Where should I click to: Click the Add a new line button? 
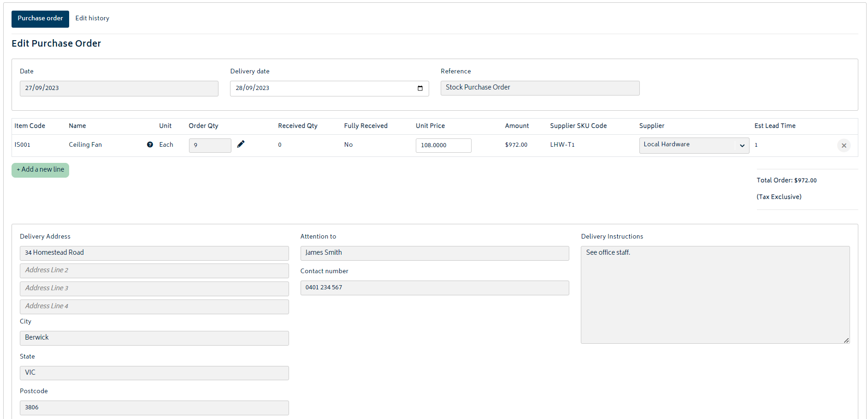click(x=40, y=170)
